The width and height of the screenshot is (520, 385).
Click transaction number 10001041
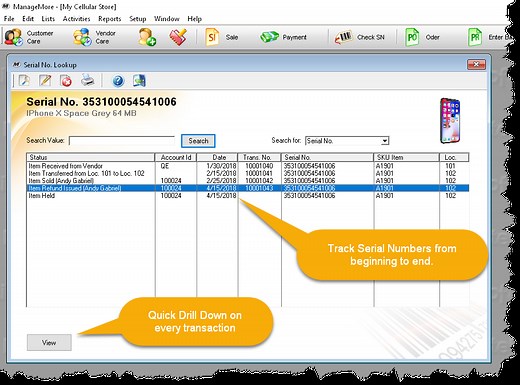tap(259, 173)
